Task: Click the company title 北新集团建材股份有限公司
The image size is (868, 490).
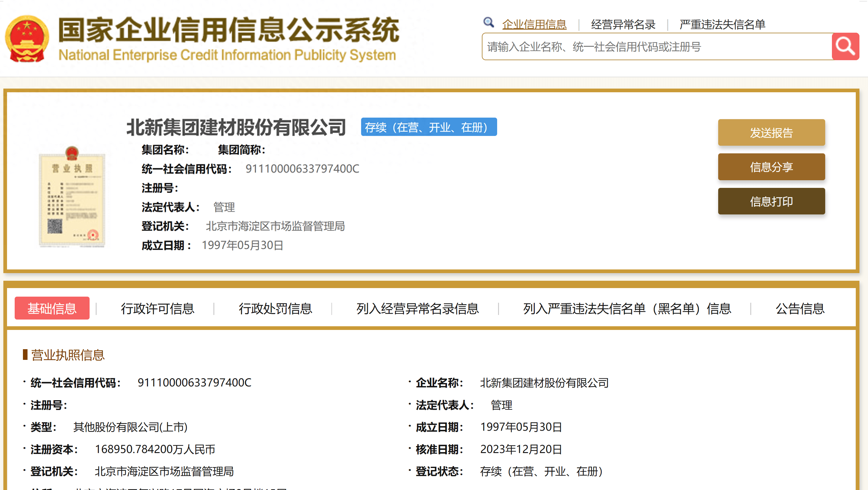Action: click(x=236, y=127)
